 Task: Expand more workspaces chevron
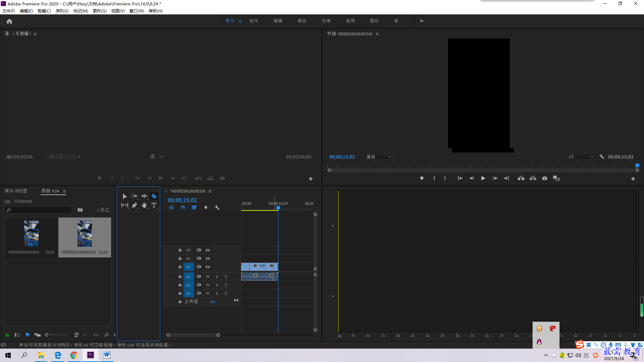tap(421, 21)
